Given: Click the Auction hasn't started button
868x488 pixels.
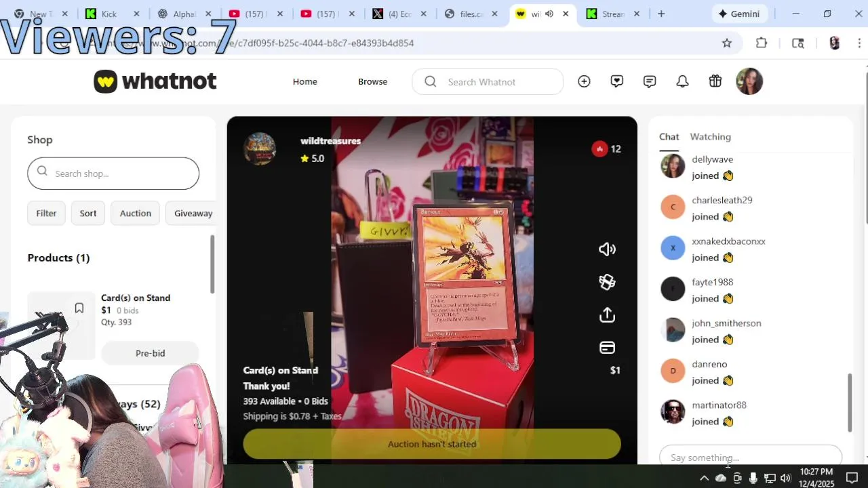Looking at the screenshot, I should pyautogui.click(x=432, y=444).
